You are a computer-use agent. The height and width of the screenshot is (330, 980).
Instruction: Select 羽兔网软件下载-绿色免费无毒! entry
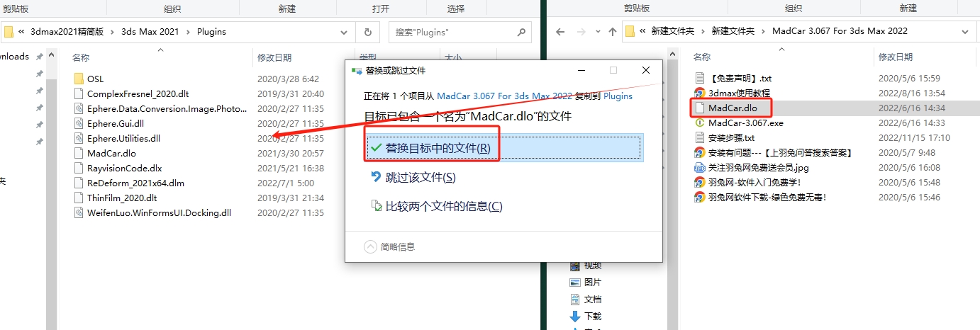click(x=767, y=198)
